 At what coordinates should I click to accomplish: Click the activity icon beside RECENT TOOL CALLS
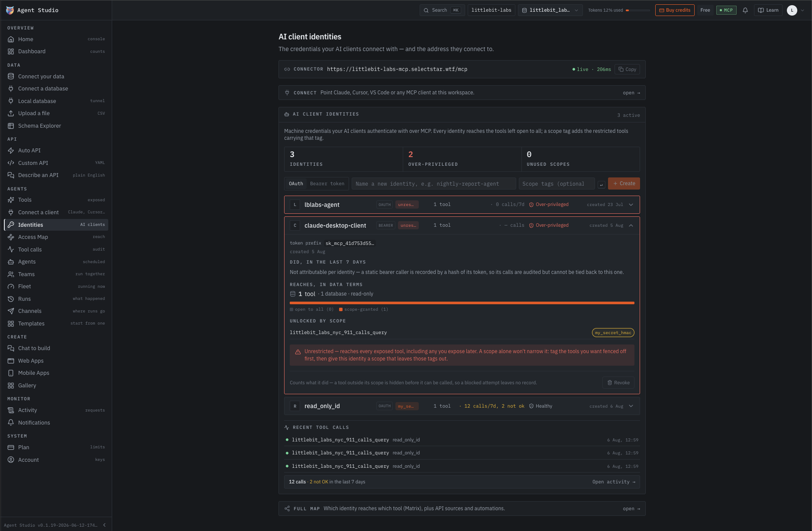287,427
